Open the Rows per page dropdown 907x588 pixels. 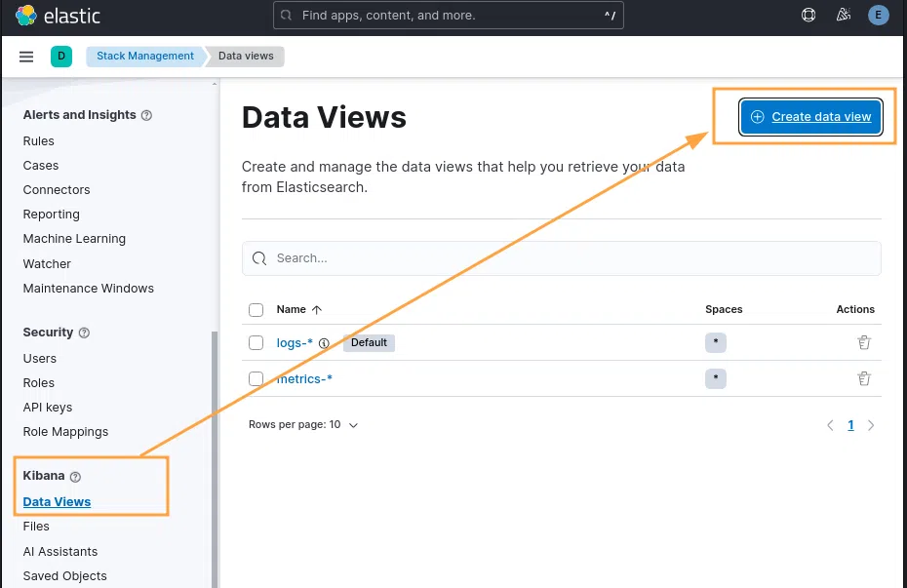pyautogui.click(x=303, y=425)
